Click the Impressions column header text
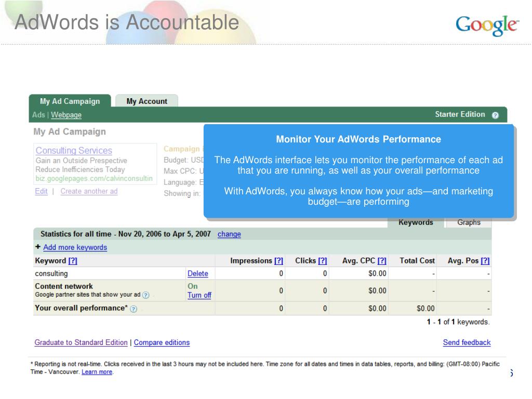Screen dimensions: 532x399 point(251,261)
